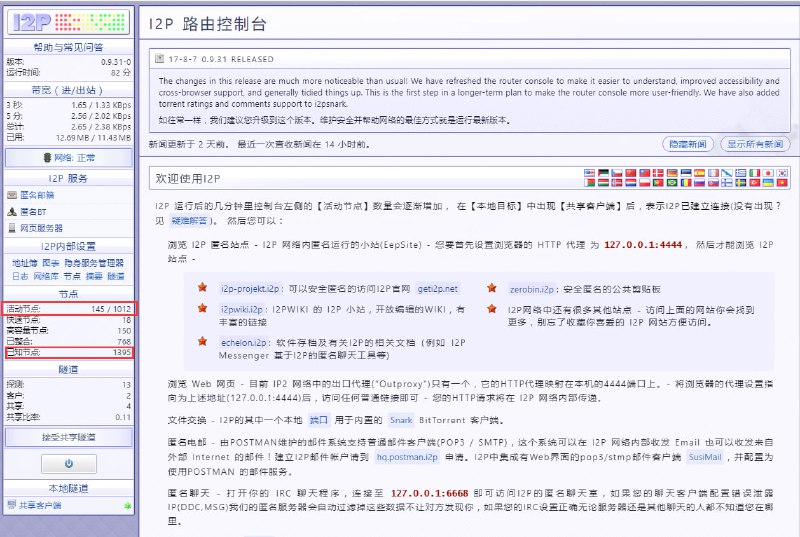Open the 共享客户端 local tunnel link
This screenshot has height=537, width=800.
coord(40,505)
